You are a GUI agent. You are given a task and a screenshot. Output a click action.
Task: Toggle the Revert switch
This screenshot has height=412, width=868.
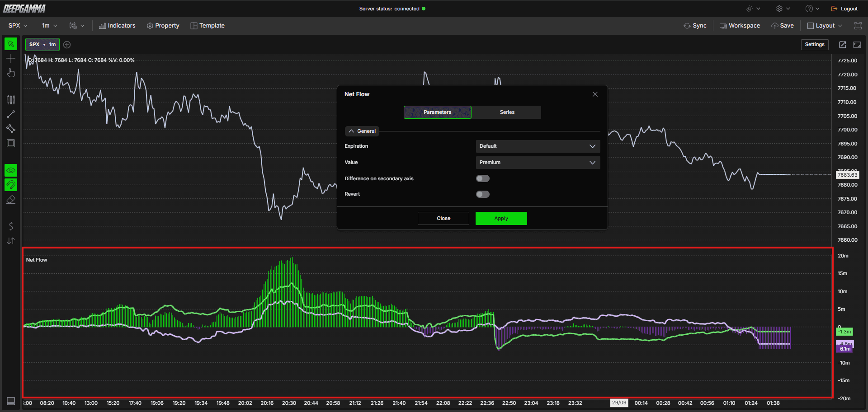[x=483, y=194]
